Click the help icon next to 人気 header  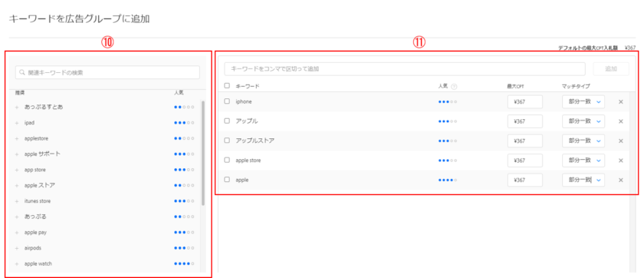(454, 86)
